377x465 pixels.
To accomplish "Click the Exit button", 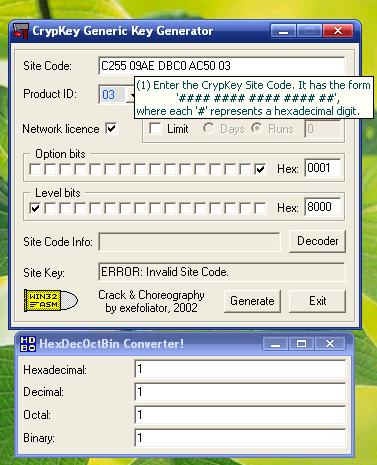I will 317,301.
